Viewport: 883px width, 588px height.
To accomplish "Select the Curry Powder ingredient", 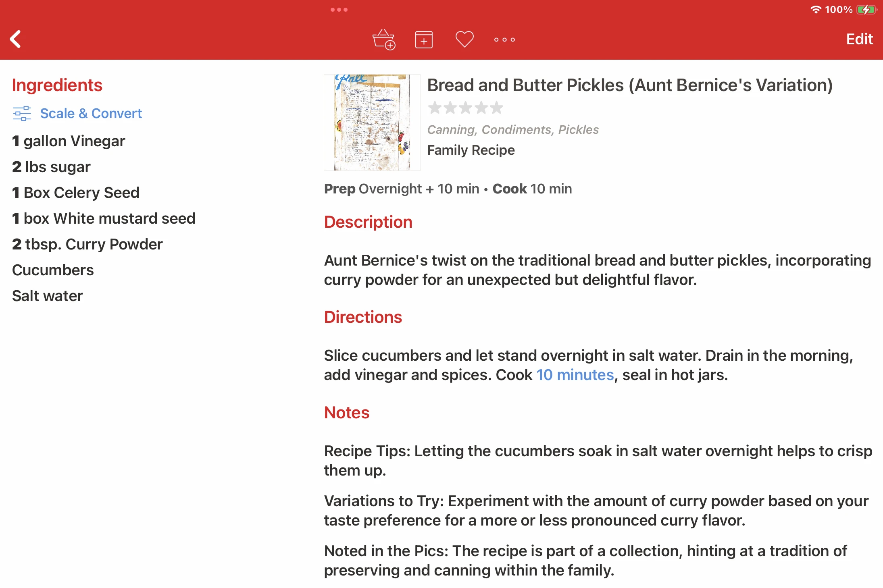I will click(87, 244).
